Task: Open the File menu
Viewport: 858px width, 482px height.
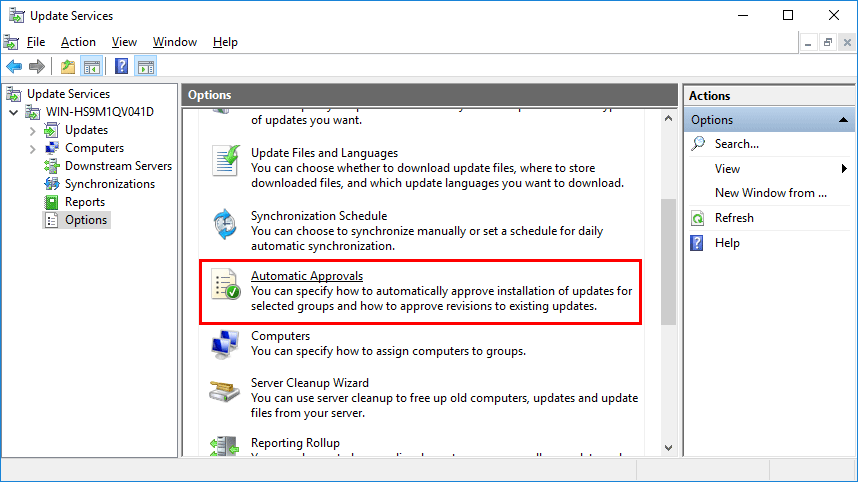Action: 36,42
